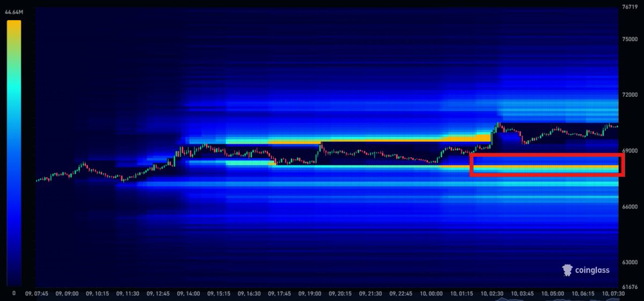
Task: Click the liquidation heatmap color scale bar
Action: pos(14,153)
